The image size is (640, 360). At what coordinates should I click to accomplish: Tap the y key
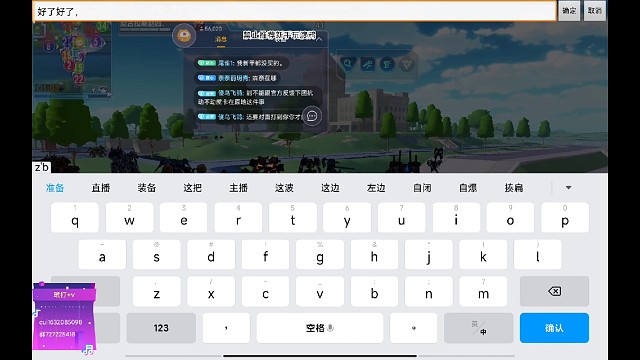(347, 218)
